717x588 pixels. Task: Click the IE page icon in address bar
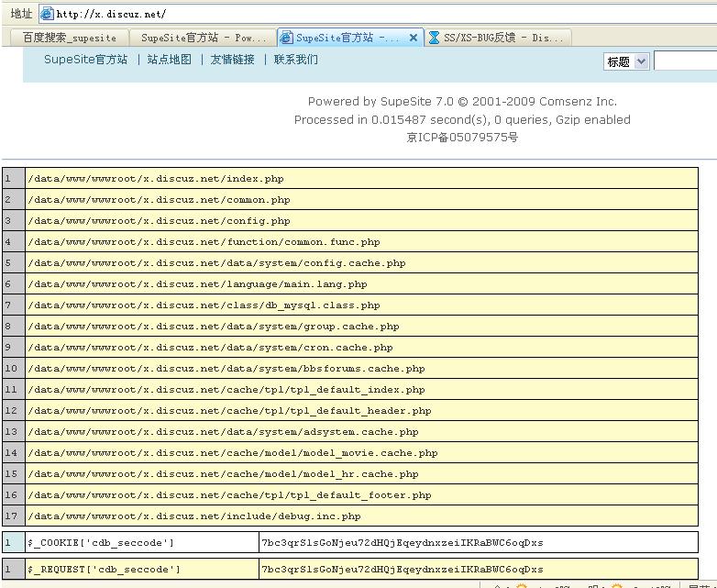(x=46, y=14)
